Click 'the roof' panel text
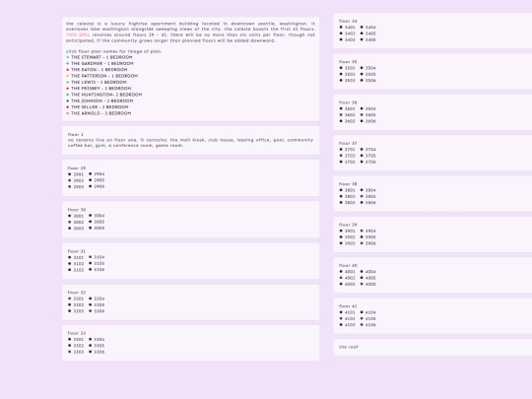This screenshot has height=399, width=532. click(349, 347)
